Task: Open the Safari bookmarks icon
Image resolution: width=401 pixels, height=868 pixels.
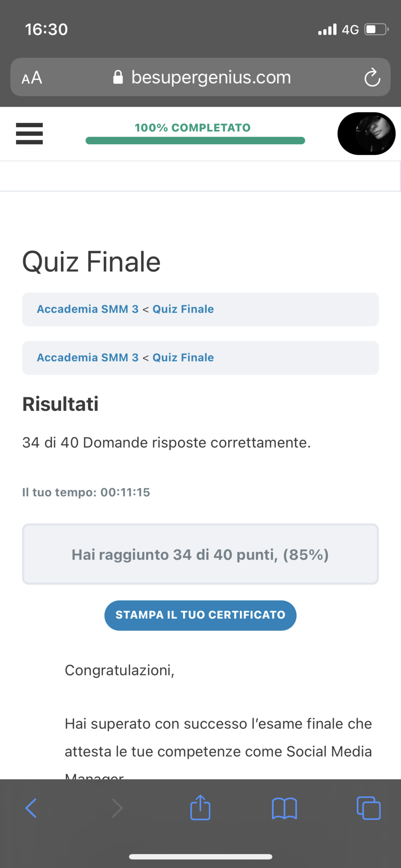Action: [284, 808]
